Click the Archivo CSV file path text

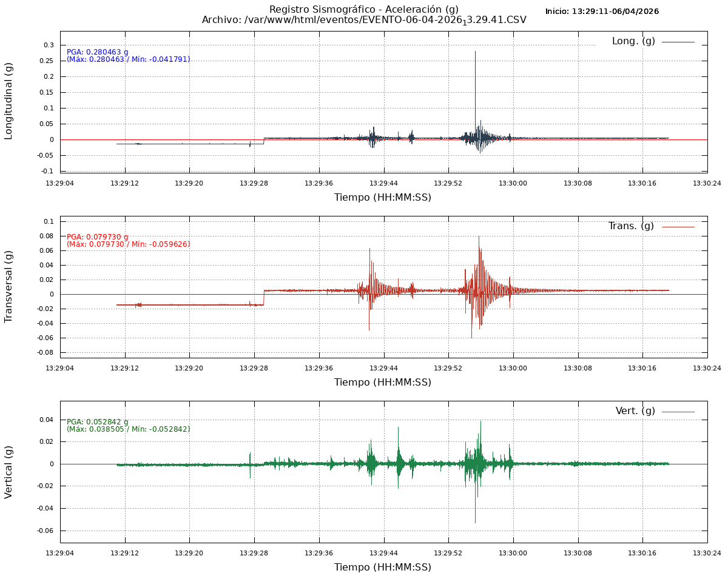click(x=364, y=20)
